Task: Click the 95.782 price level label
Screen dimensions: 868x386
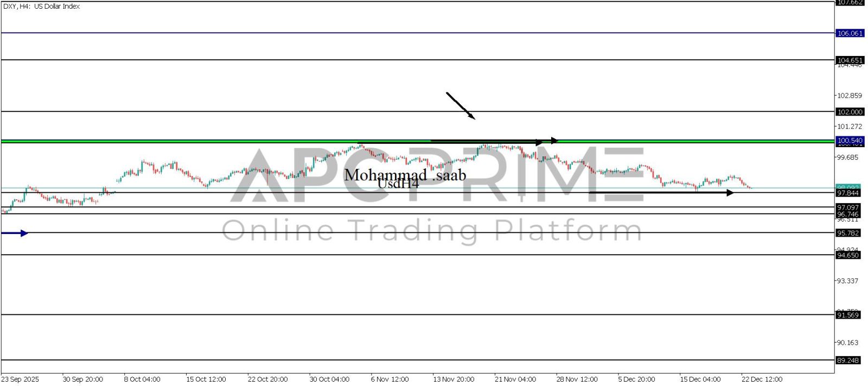Action: (848, 233)
